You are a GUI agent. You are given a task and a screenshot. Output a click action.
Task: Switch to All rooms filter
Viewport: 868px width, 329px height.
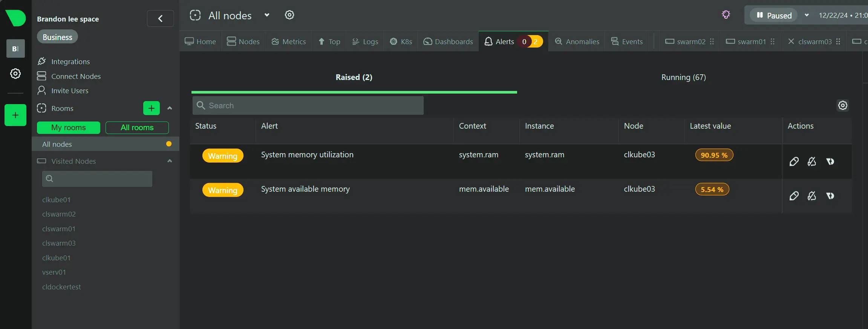tap(137, 128)
